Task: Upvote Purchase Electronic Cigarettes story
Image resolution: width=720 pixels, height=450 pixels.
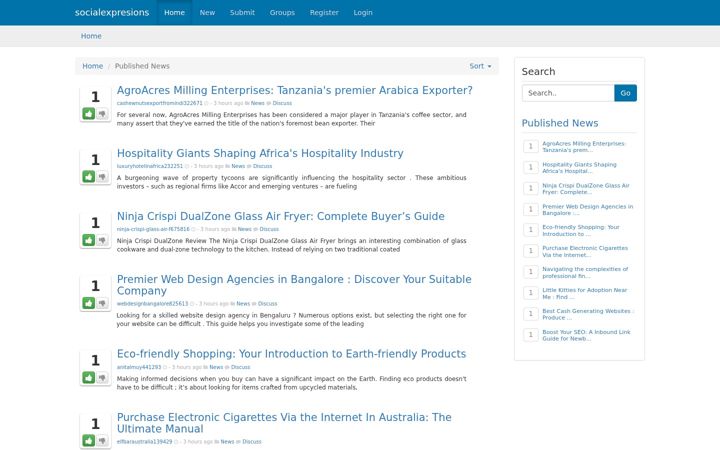Action: [89, 440]
